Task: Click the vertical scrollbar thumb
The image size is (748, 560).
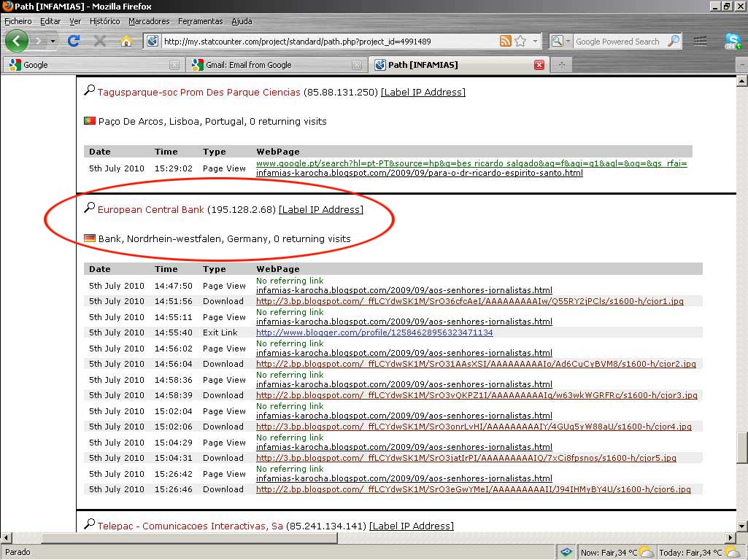Action: click(x=742, y=447)
